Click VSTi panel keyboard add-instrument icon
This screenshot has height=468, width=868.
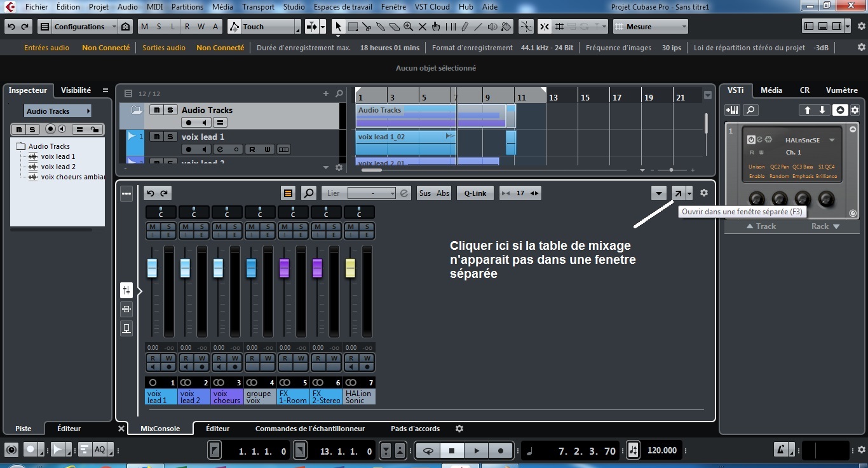[732, 110]
